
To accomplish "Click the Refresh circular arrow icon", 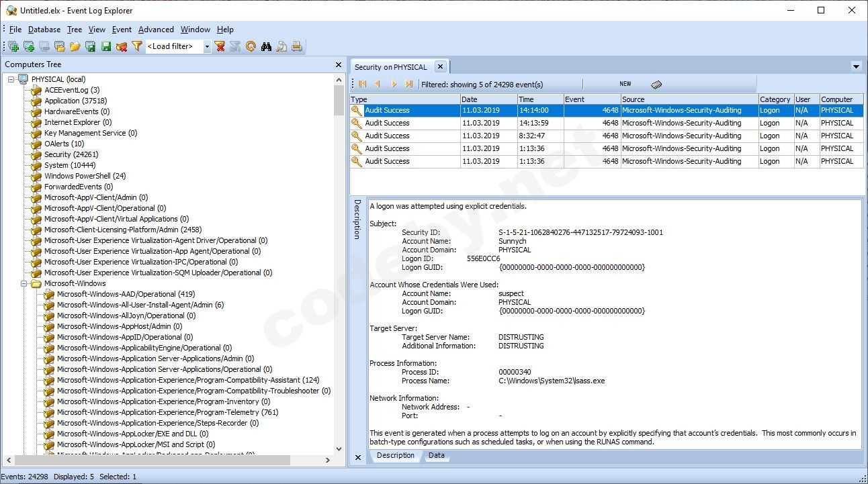I will pyautogui.click(x=251, y=46).
